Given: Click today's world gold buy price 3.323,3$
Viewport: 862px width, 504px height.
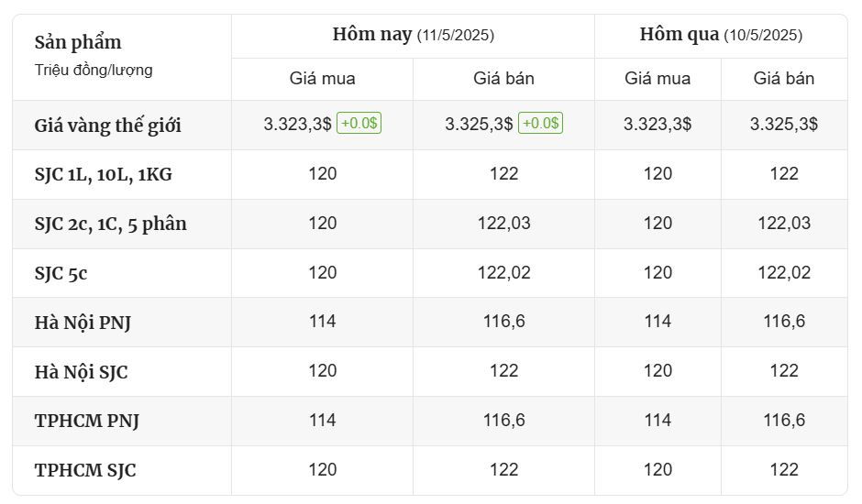Looking at the screenshot, I should click(x=297, y=124).
